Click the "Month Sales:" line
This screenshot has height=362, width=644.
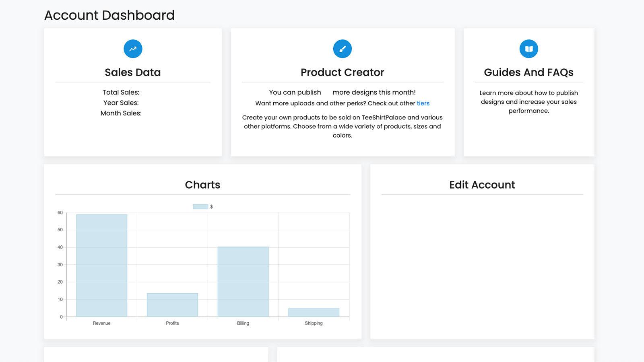(122, 113)
